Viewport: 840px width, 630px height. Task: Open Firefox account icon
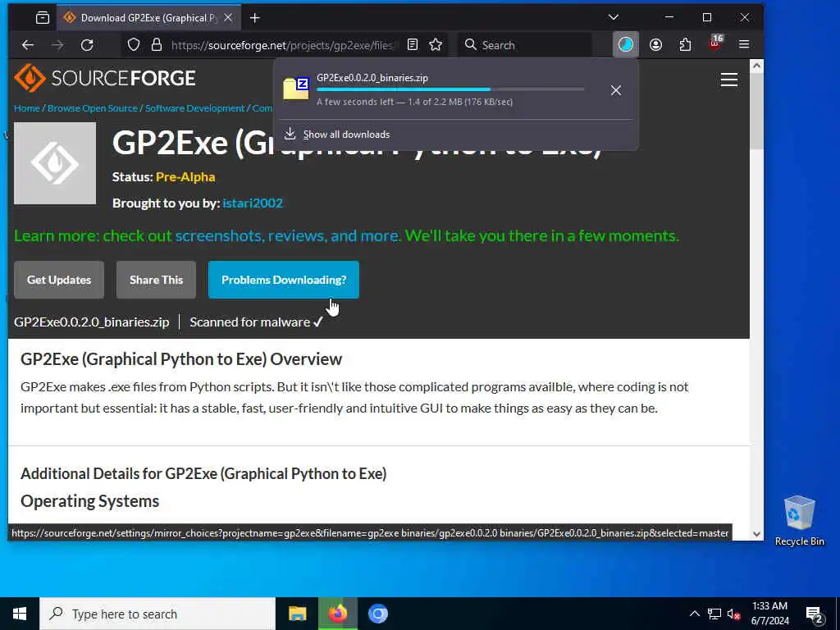655,45
